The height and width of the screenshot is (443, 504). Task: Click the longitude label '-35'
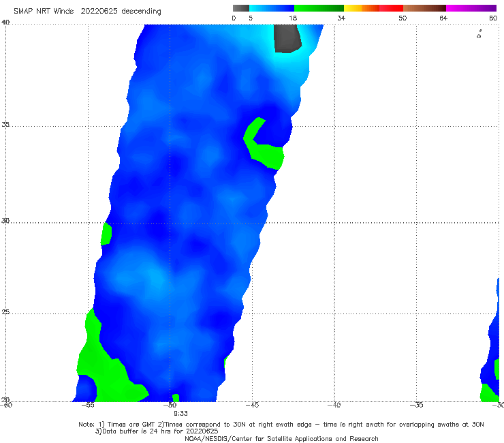click(x=417, y=405)
